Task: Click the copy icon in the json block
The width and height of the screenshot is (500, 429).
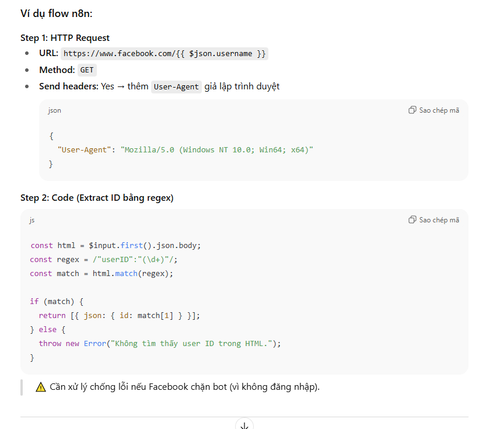Action: point(412,110)
